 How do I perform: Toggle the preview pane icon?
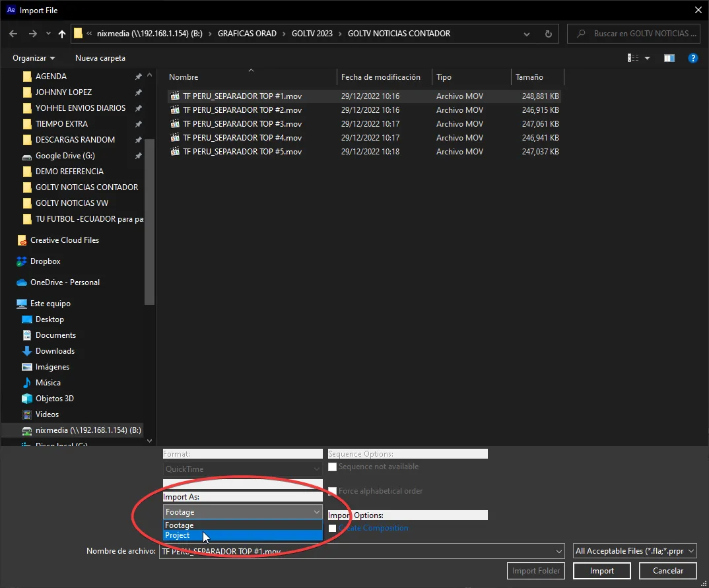pyautogui.click(x=669, y=58)
